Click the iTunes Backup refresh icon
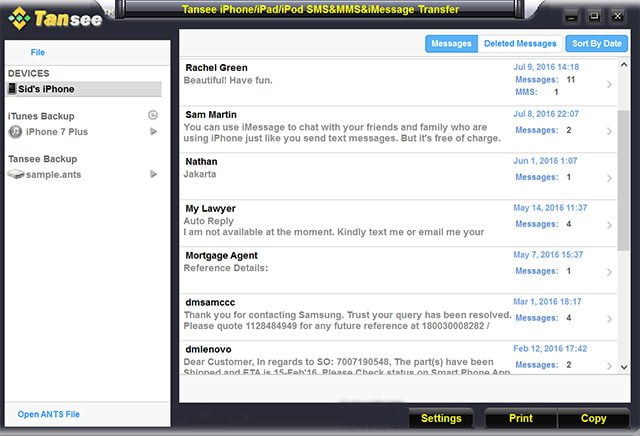Screen dimensions: 640x436 tap(153, 115)
